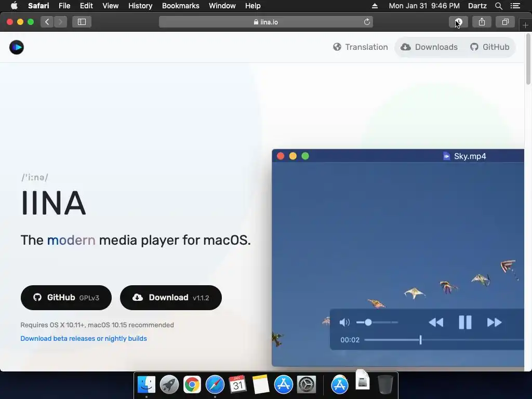Add a new tab with plus button
The image size is (532, 399).
pyautogui.click(x=525, y=25)
